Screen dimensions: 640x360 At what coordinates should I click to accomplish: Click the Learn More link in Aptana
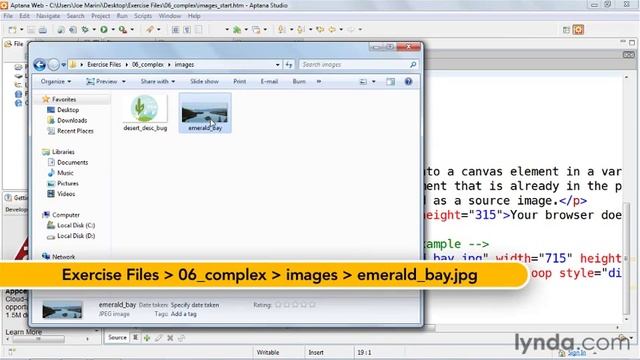click(x=24, y=332)
